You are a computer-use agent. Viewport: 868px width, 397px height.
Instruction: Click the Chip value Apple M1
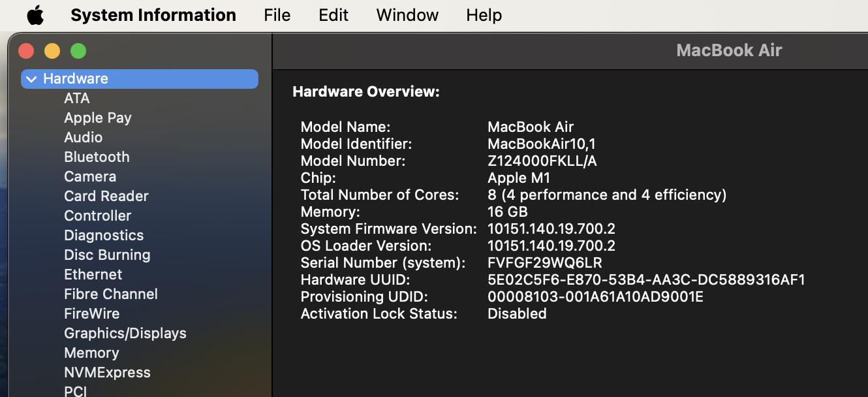519,178
